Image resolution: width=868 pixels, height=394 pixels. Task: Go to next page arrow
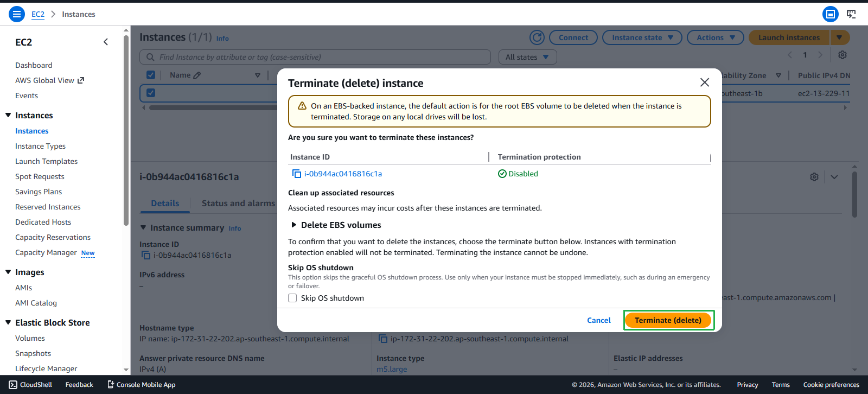coord(820,55)
